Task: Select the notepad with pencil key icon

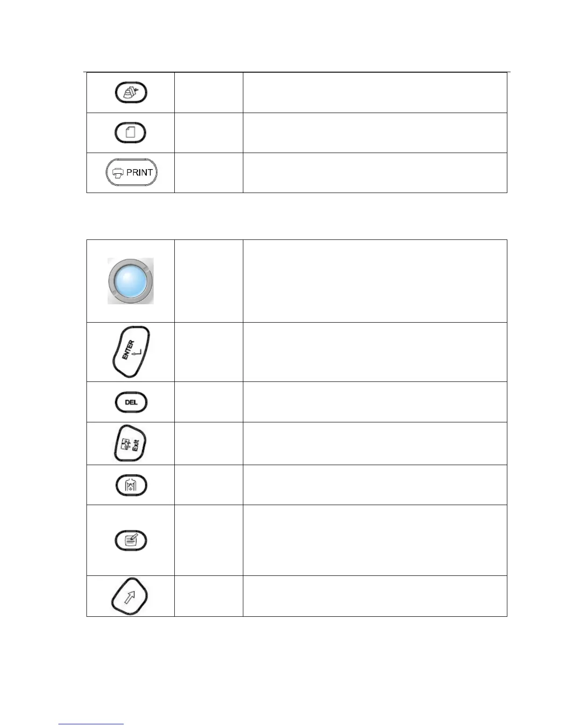Action: [x=131, y=540]
